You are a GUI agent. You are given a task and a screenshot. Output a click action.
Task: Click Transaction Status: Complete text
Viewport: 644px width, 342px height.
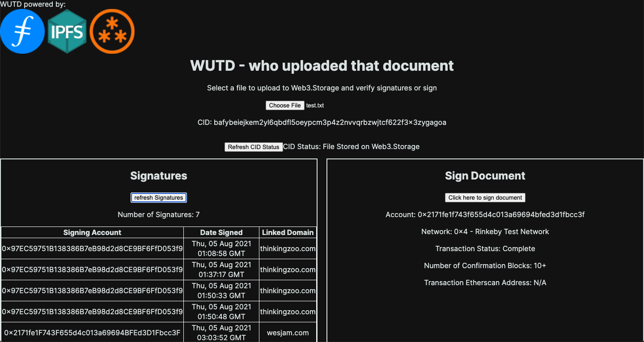coord(485,249)
